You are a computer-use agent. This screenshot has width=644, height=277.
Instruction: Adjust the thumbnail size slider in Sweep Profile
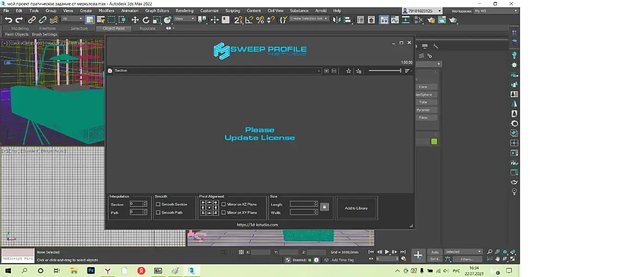pyautogui.click(x=385, y=71)
